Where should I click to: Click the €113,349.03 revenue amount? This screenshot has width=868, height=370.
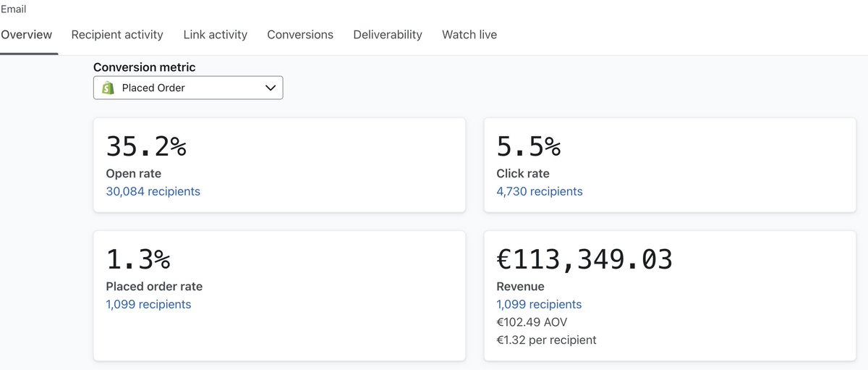(x=584, y=258)
